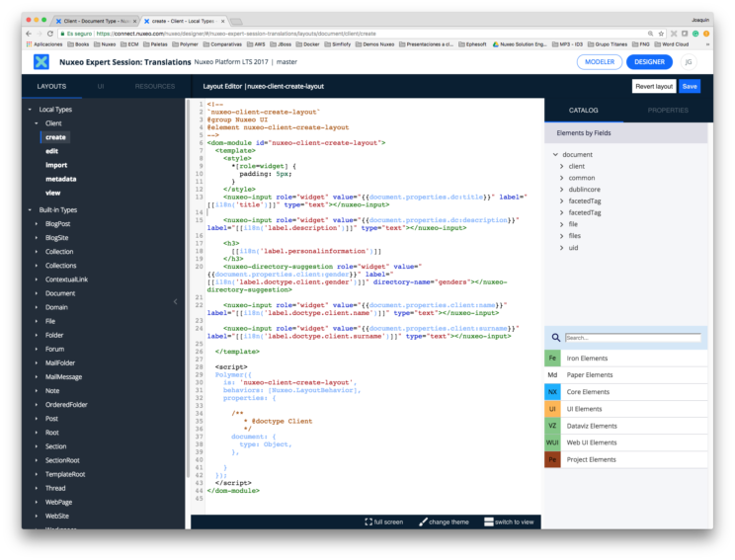Screen dimensions: 735x560
Task: Collapse the Local Types tree section
Action: coord(30,110)
